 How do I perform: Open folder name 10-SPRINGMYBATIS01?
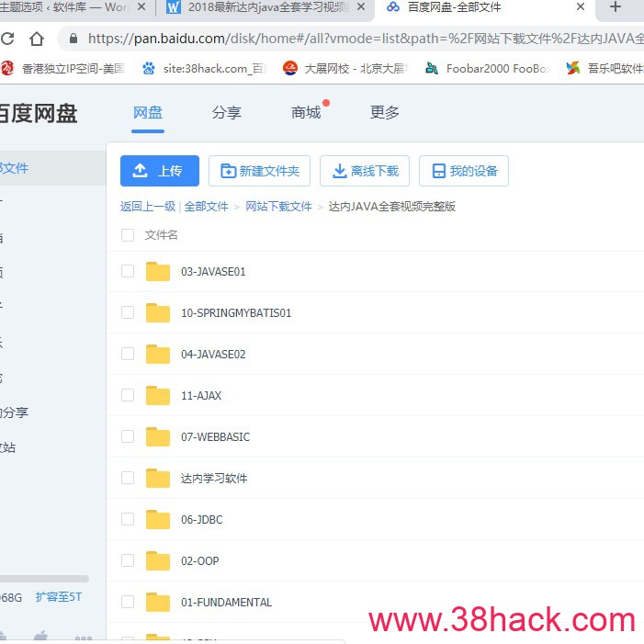pyautogui.click(x=236, y=313)
